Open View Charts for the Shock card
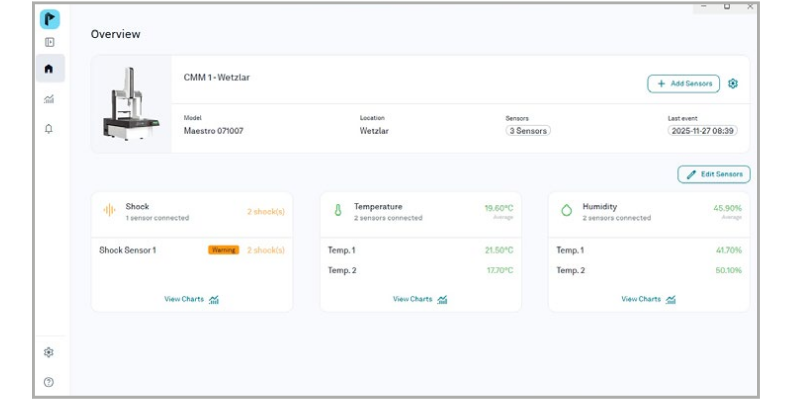Image resolution: width=800 pixels, height=400 pixels. point(192,299)
